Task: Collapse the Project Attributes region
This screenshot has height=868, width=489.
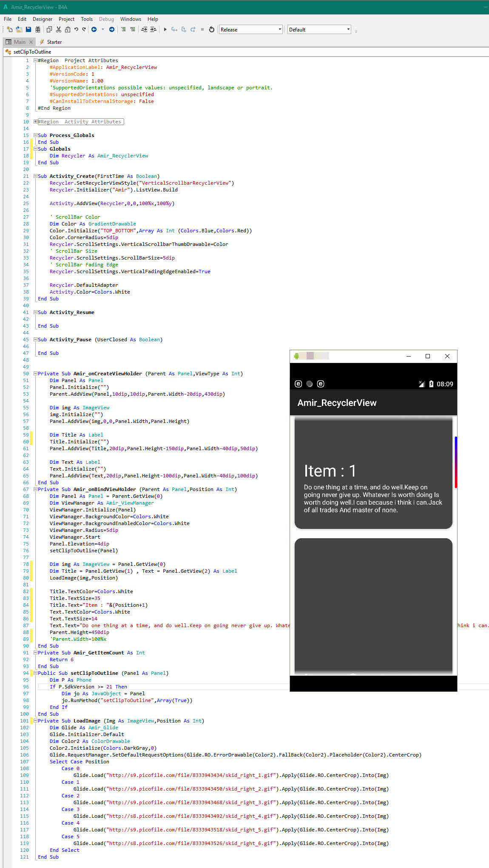Action: (x=36, y=60)
